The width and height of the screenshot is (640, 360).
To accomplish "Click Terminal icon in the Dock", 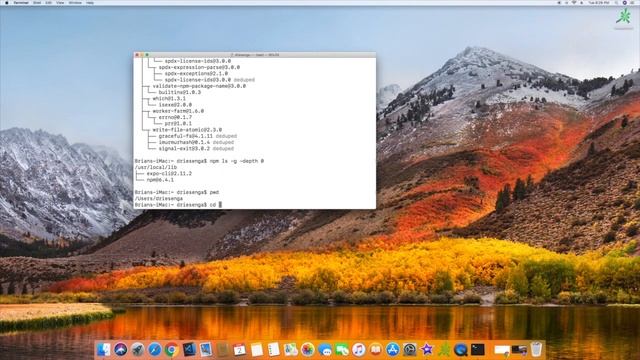I will [478, 349].
